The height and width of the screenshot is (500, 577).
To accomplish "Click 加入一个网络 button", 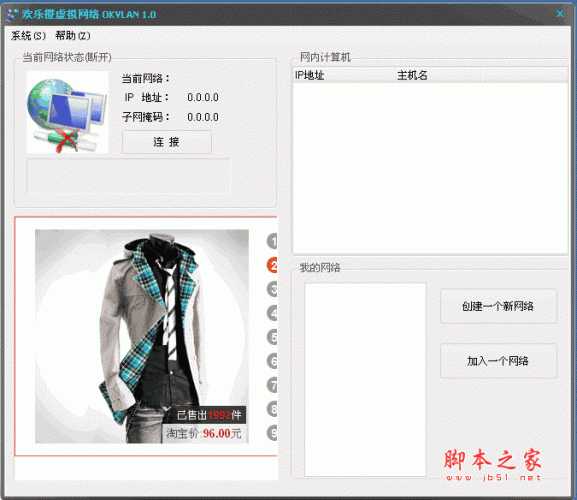I will 498,361.
